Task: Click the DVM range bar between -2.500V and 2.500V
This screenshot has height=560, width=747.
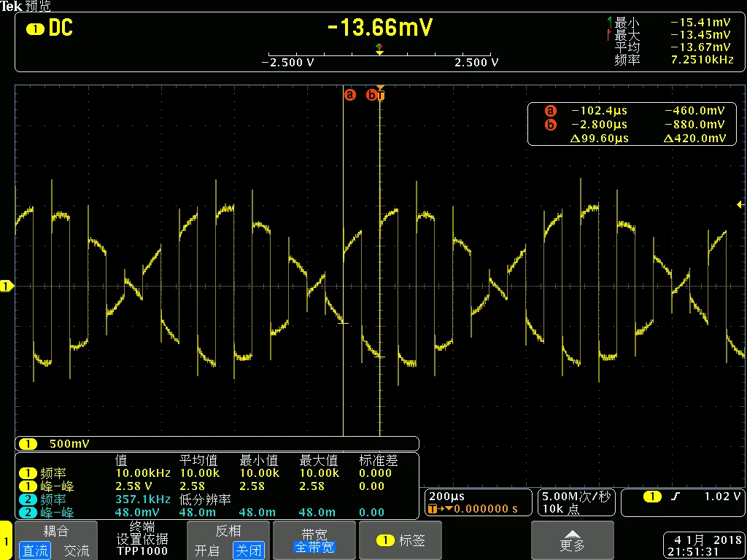Action: [x=379, y=55]
